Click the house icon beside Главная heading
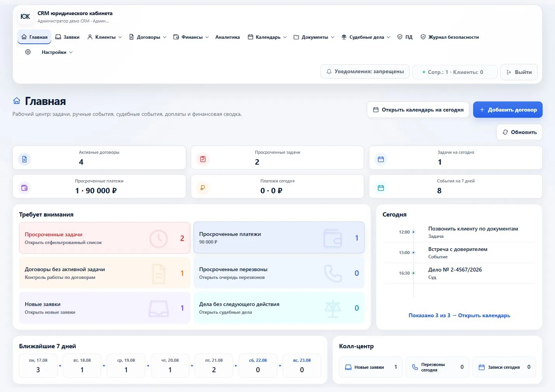This screenshot has height=392, width=555. (x=17, y=101)
